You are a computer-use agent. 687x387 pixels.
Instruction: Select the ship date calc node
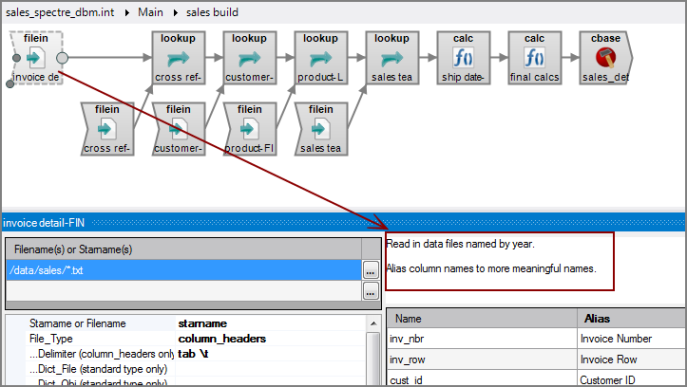(463, 57)
